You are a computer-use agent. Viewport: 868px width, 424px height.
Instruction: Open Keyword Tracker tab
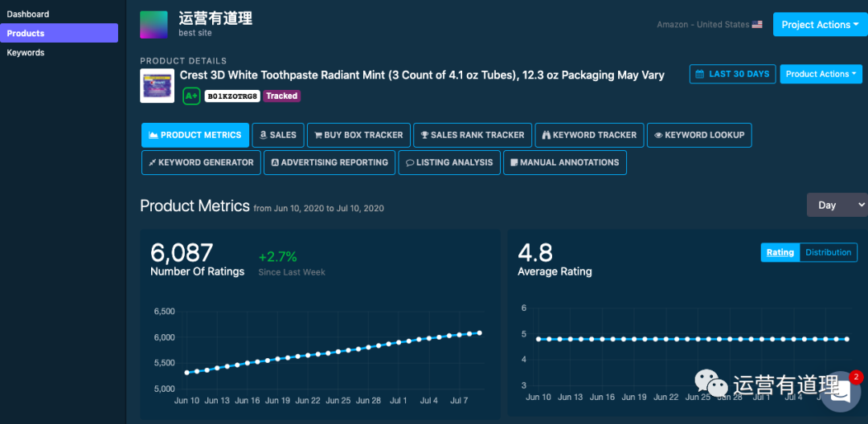click(x=589, y=135)
